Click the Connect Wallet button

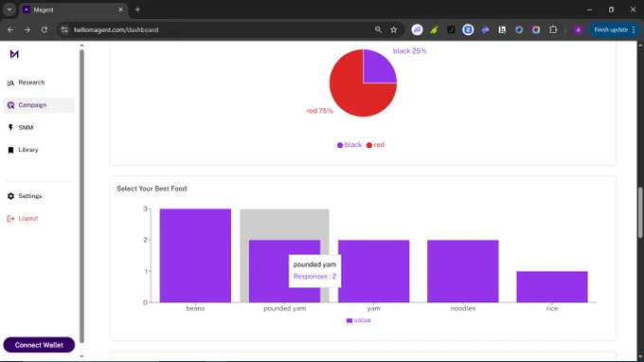click(x=39, y=345)
